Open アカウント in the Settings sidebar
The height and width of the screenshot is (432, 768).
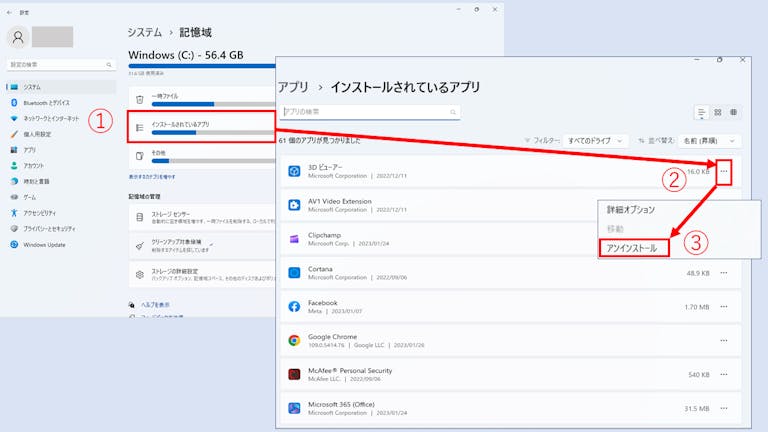tap(61, 166)
